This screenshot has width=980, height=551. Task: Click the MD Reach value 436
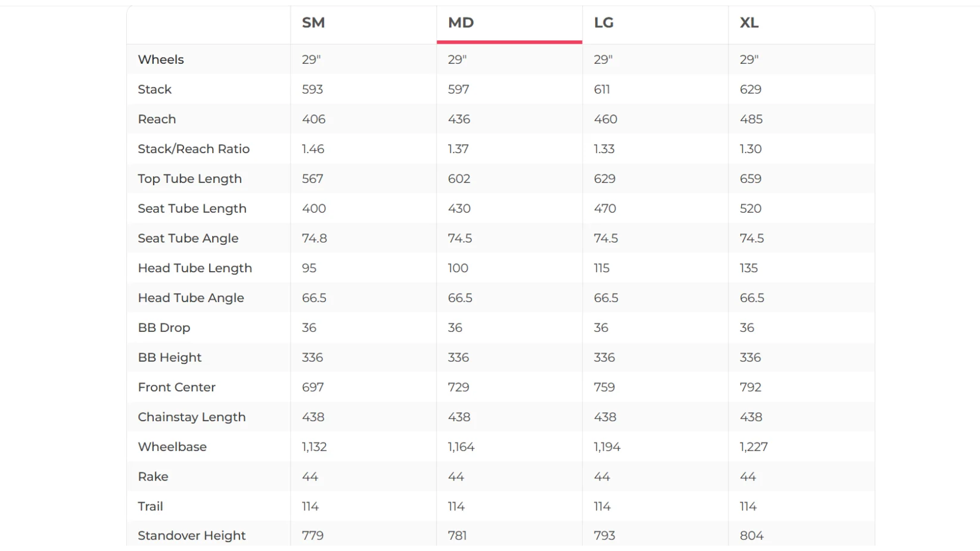[459, 119]
